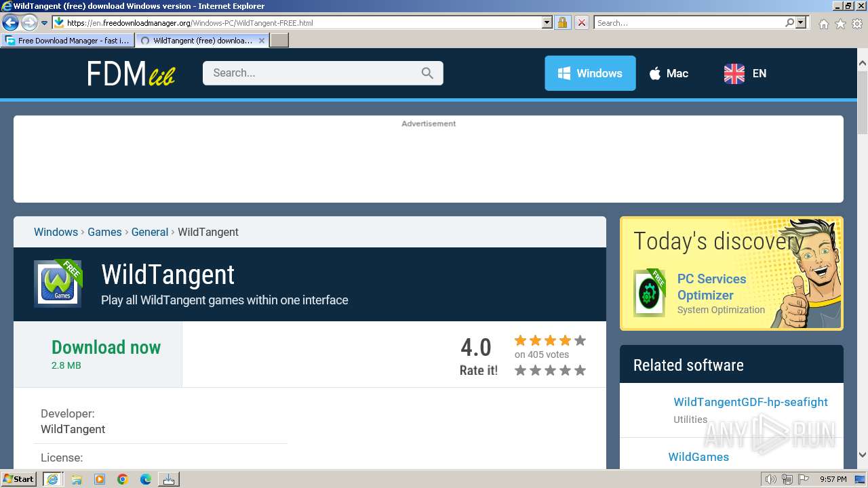Click the WildTangent app icon
This screenshot has width=868, height=488.
(x=58, y=283)
